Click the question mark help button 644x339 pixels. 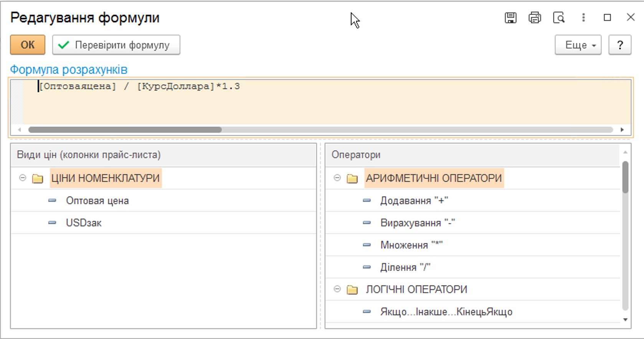(619, 45)
